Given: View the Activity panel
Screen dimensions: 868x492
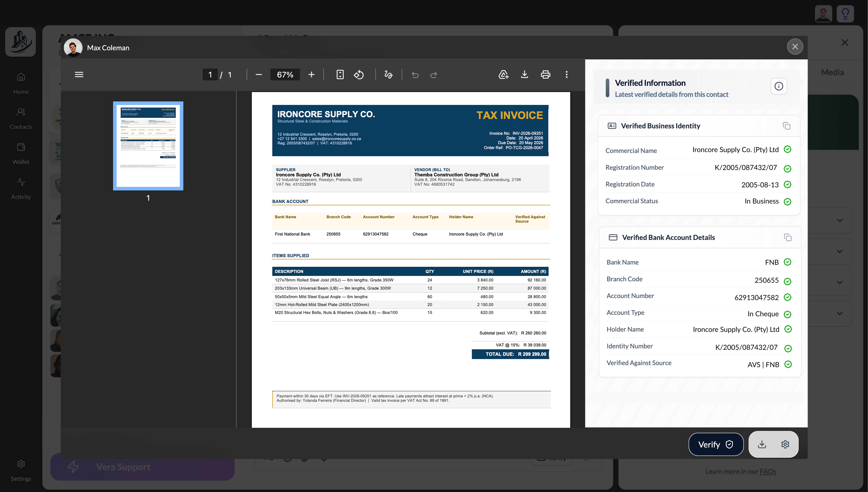Looking at the screenshot, I should [x=21, y=188].
